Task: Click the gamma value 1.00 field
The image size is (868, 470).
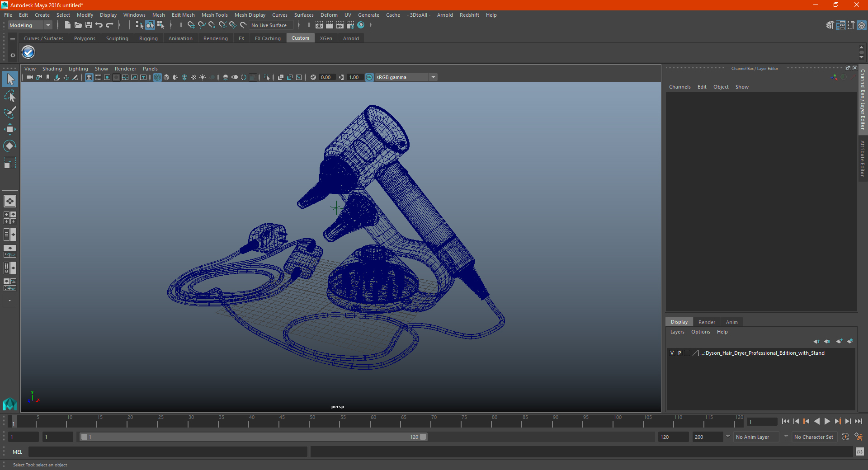Action: pyautogui.click(x=354, y=77)
